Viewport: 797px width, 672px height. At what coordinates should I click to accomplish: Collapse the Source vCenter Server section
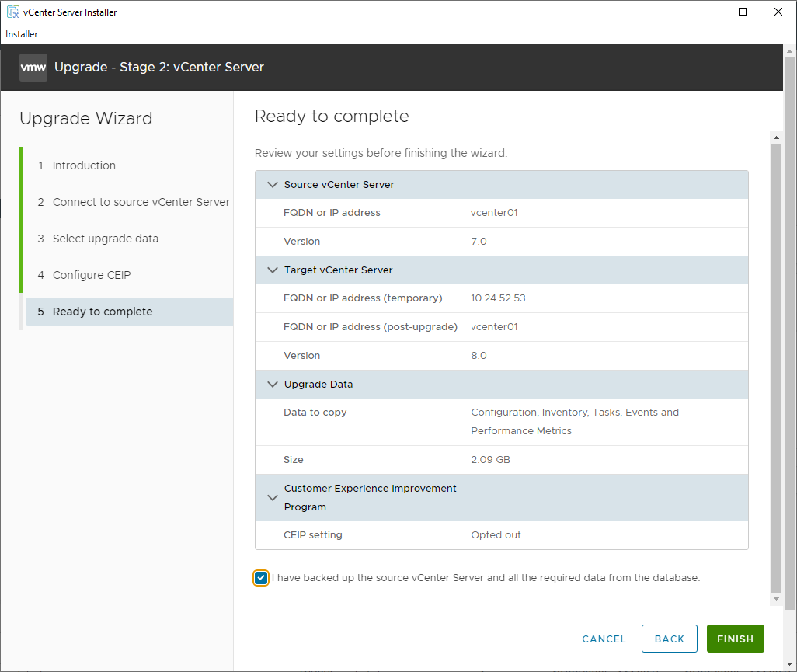[273, 185]
